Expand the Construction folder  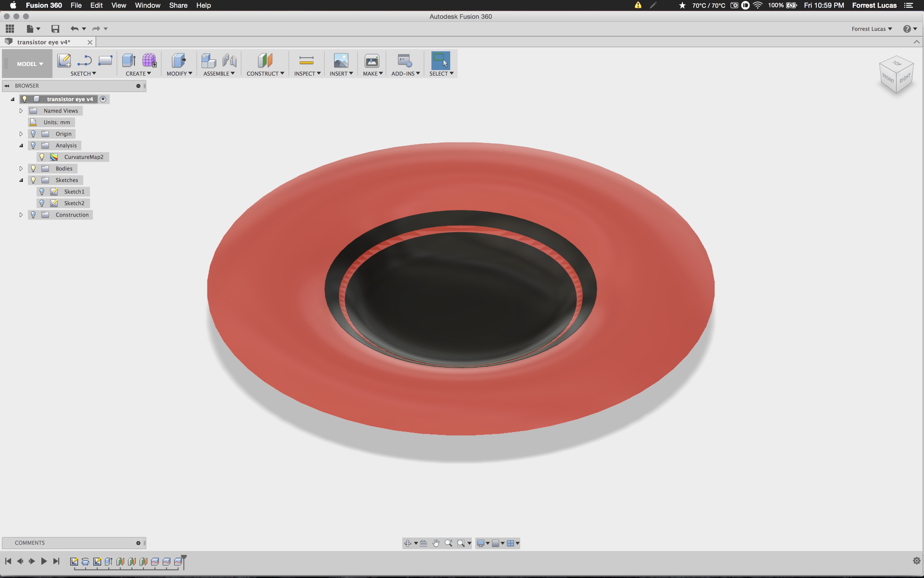point(21,215)
